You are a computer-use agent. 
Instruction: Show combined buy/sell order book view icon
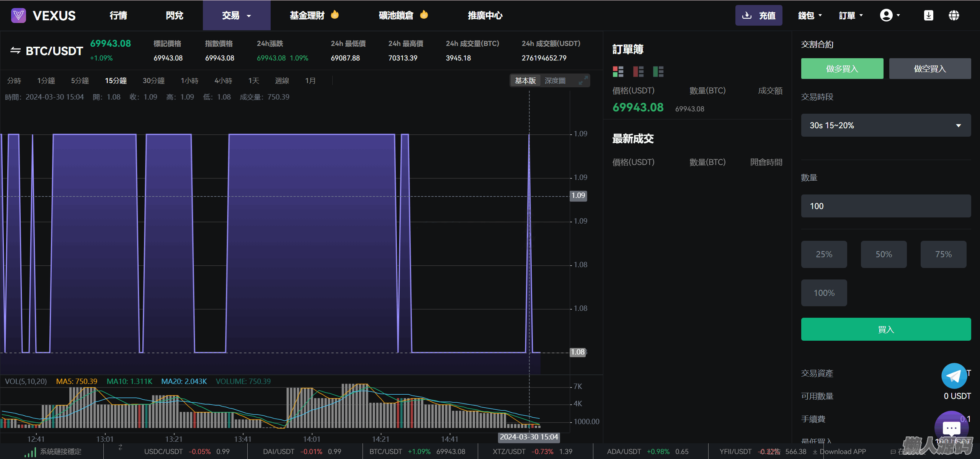point(618,72)
